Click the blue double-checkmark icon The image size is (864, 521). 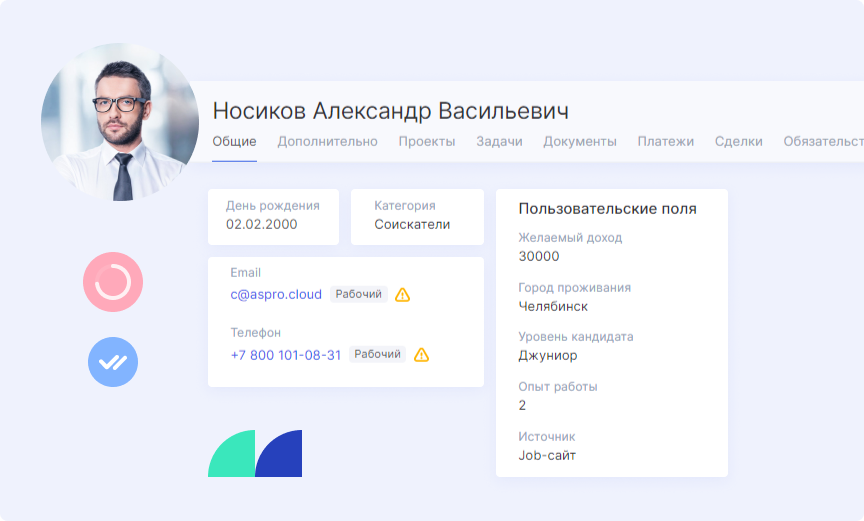113,362
